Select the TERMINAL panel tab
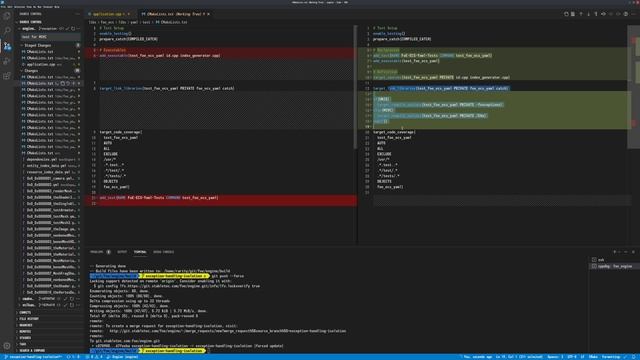 [x=140, y=252]
